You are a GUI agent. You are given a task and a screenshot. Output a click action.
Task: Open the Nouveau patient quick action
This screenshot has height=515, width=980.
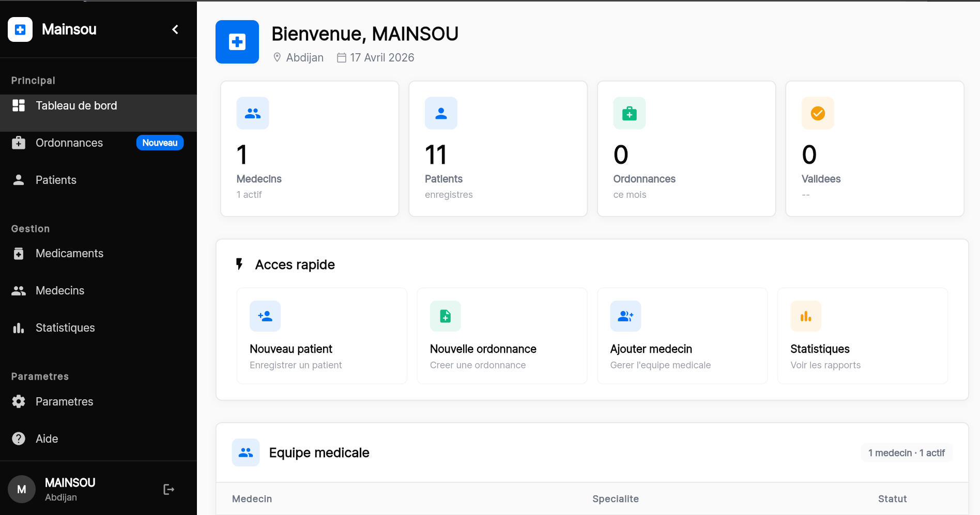(x=321, y=336)
